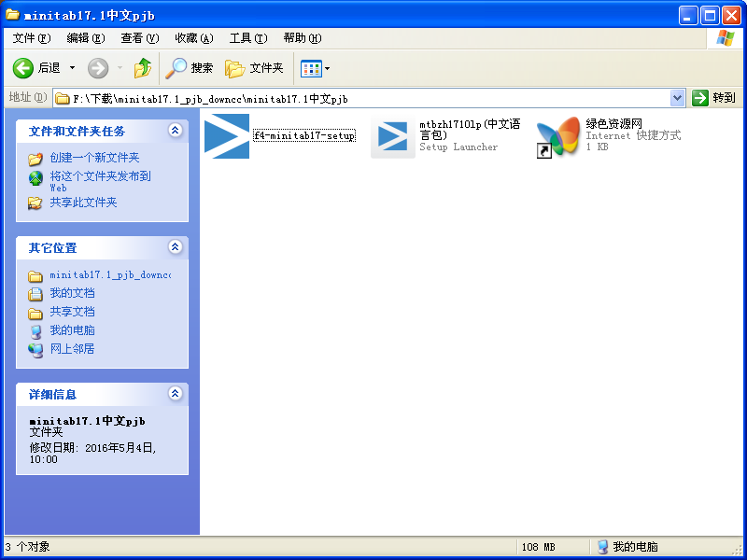Click the publish to Web globe icon
This screenshot has height=560, width=747.
click(35, 178)
